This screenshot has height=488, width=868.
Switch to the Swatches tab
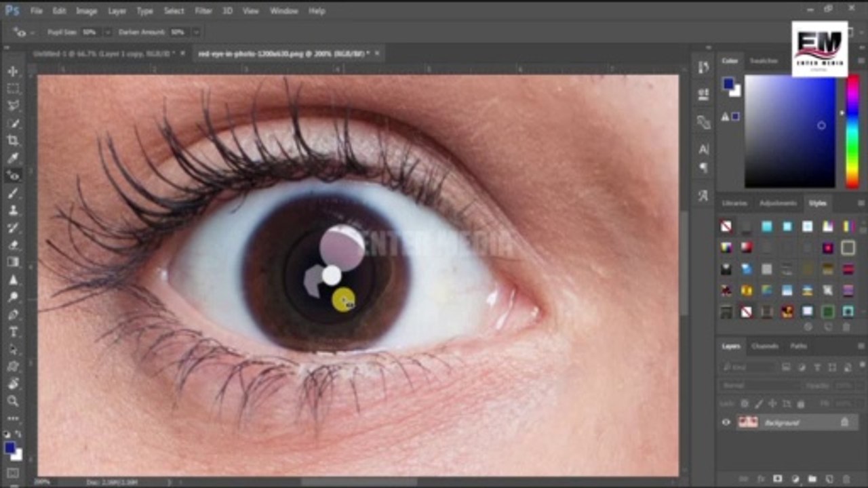point(764,61)
